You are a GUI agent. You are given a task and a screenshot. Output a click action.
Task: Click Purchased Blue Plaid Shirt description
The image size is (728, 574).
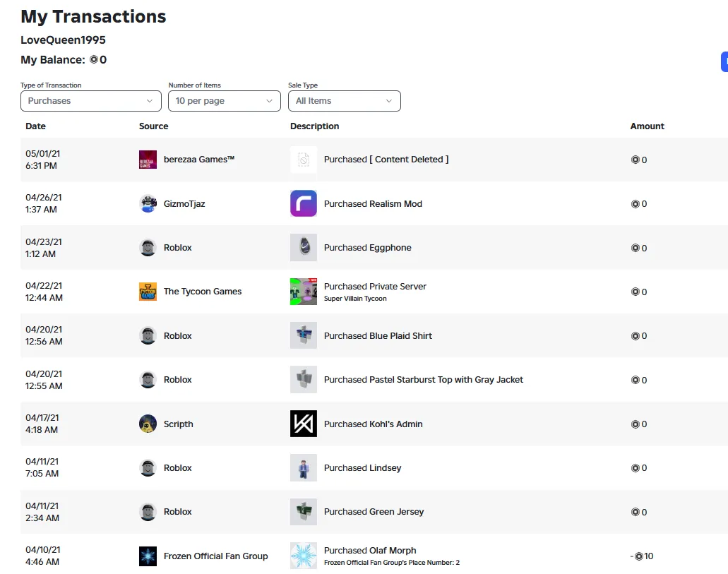pyautogui.click(x=378, y=336)
